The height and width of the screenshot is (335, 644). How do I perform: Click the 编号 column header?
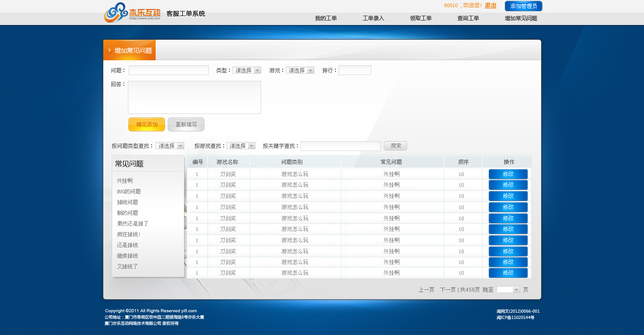(x=198, y=162)
